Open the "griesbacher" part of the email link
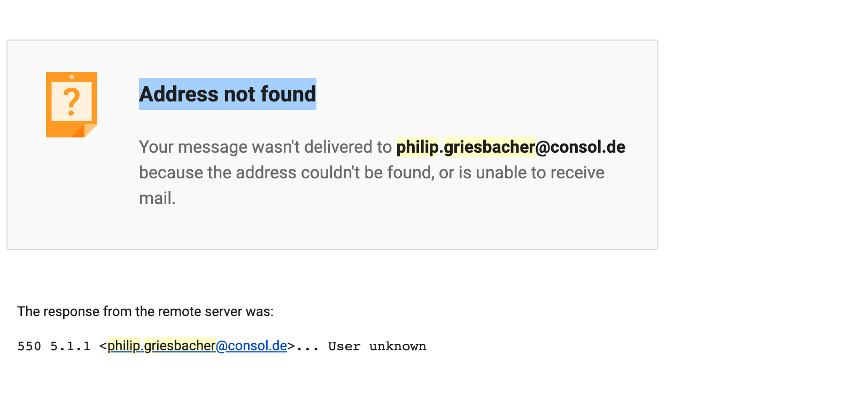 (180, 346)
